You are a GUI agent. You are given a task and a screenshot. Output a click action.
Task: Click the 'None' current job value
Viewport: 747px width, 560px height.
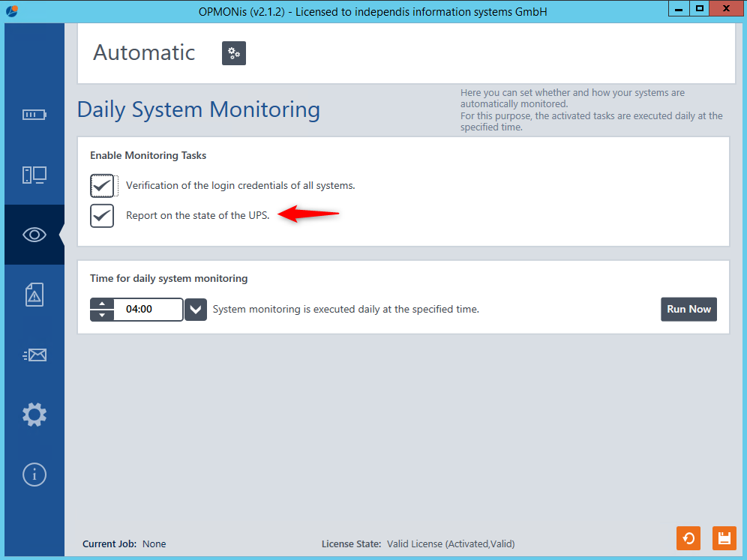click(154, 544)
